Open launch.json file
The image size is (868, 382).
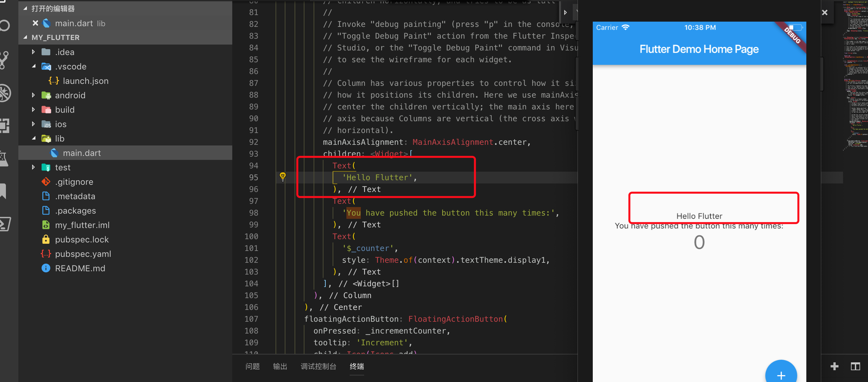(85, 81)
